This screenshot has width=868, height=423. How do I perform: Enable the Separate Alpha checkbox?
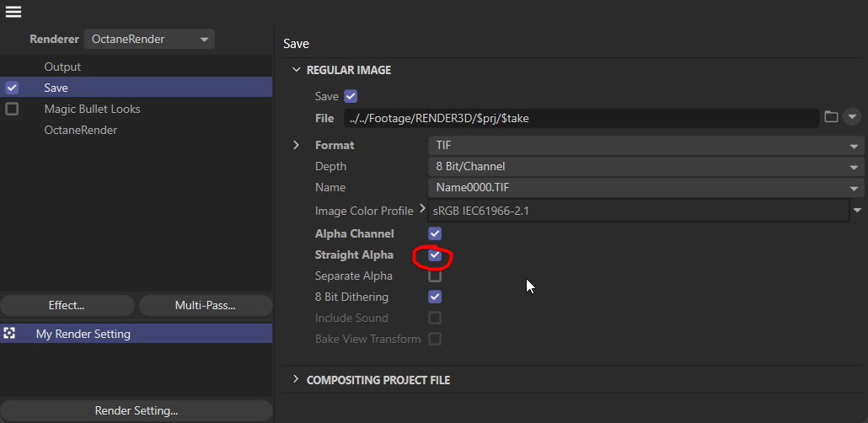pyautogui.click(x=435, y=276)
